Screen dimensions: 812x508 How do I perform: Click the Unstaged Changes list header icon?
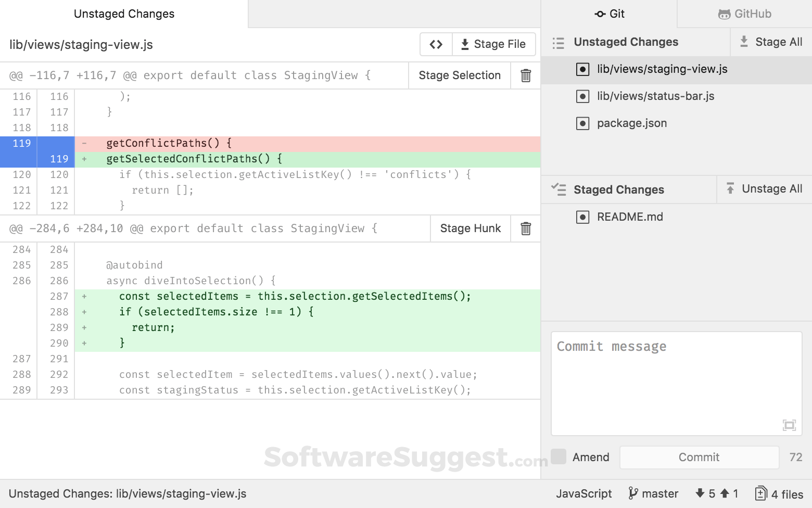point(558,43)
